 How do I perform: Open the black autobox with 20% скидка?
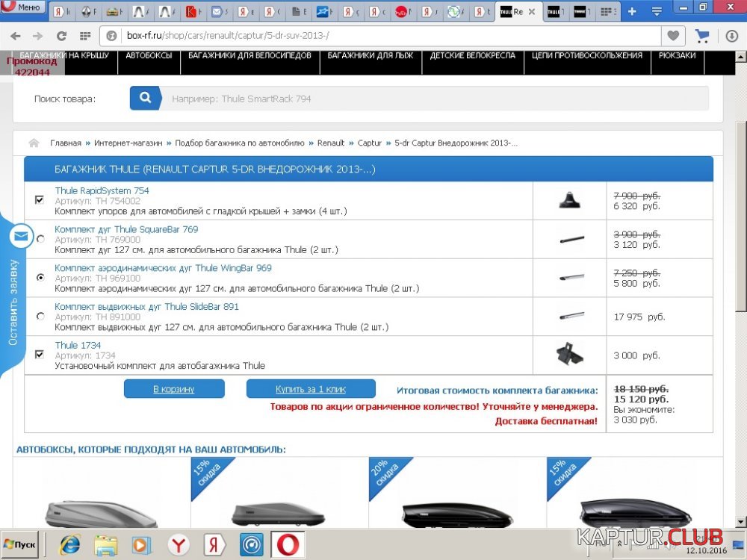[457, 514]
